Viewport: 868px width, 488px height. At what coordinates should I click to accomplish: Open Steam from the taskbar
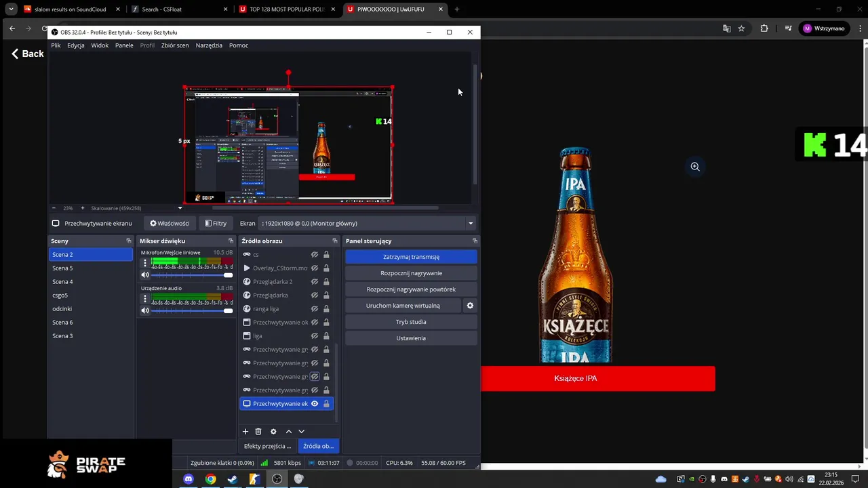233,479
